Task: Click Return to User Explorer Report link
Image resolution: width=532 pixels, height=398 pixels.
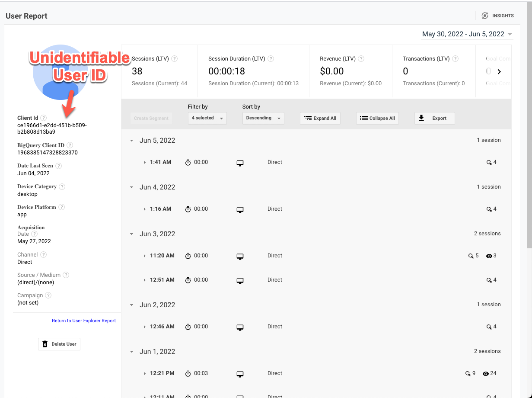Action: [84, 321]
